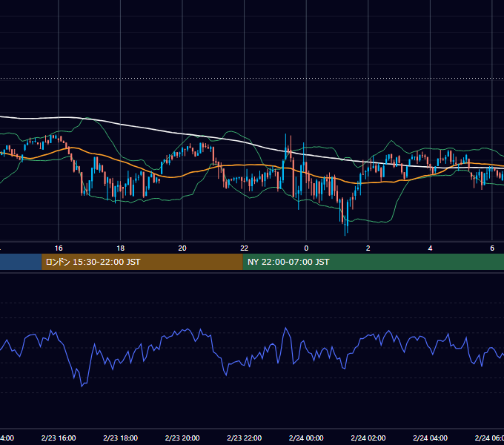
Task: Click the 16 hour axis label
Action: pos(59,248)
